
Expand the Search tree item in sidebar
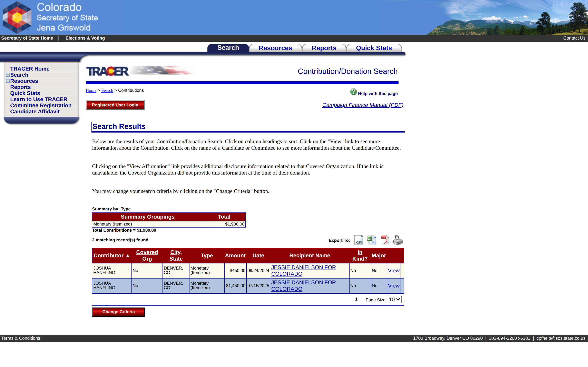[8, 75]
